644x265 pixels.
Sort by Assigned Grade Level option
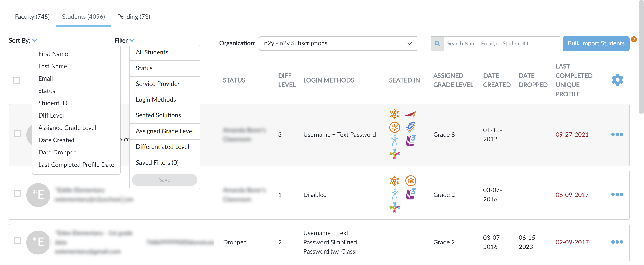[x=67, y=128]
